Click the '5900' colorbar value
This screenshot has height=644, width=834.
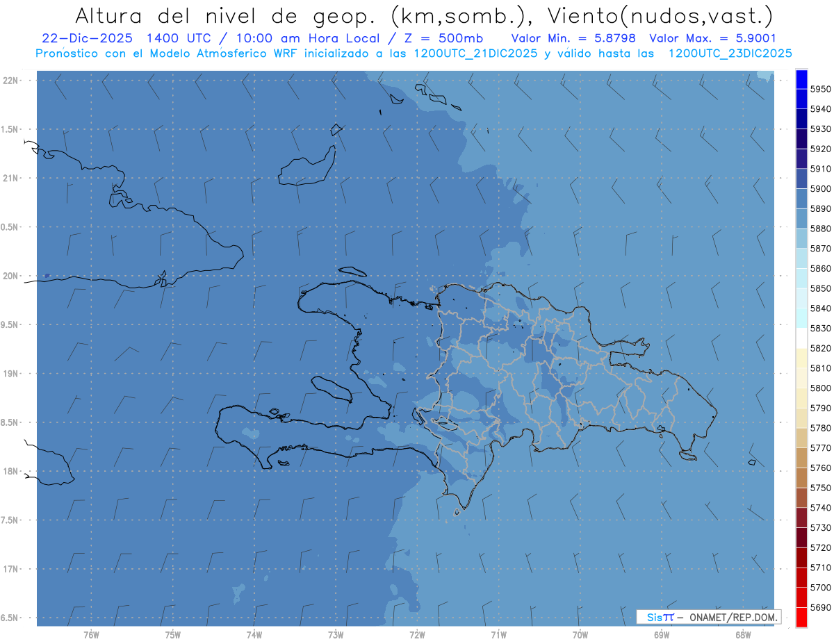(x=821, y=188)
